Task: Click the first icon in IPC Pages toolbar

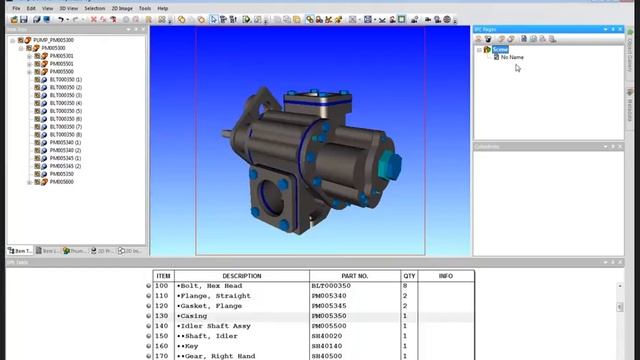Action: click(x=478, y=39)
